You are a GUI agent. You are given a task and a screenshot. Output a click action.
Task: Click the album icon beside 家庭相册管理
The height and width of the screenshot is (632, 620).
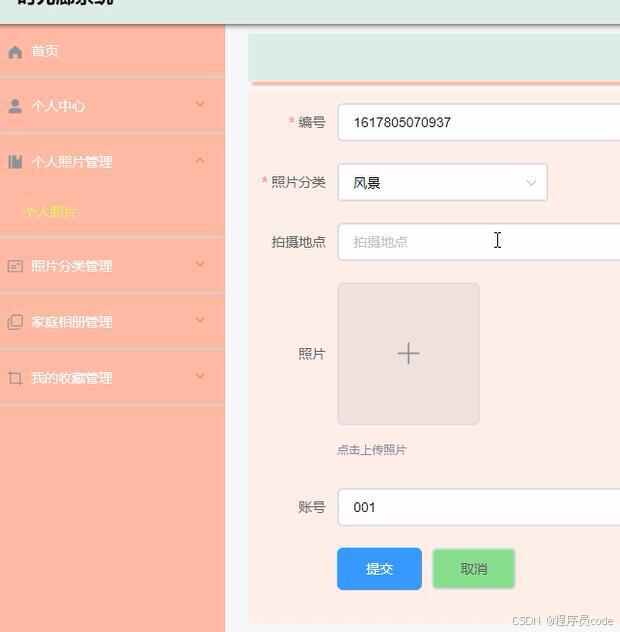pos(15,322)
